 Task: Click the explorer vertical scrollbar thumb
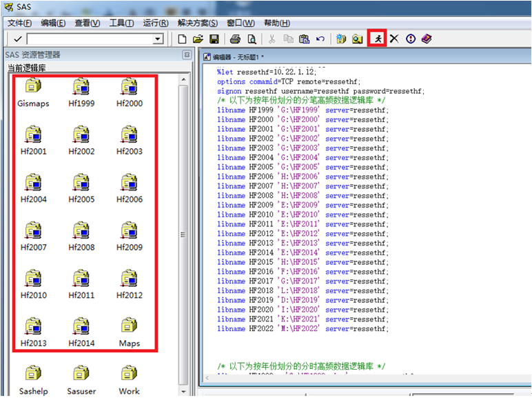click(x=183, y=235)
